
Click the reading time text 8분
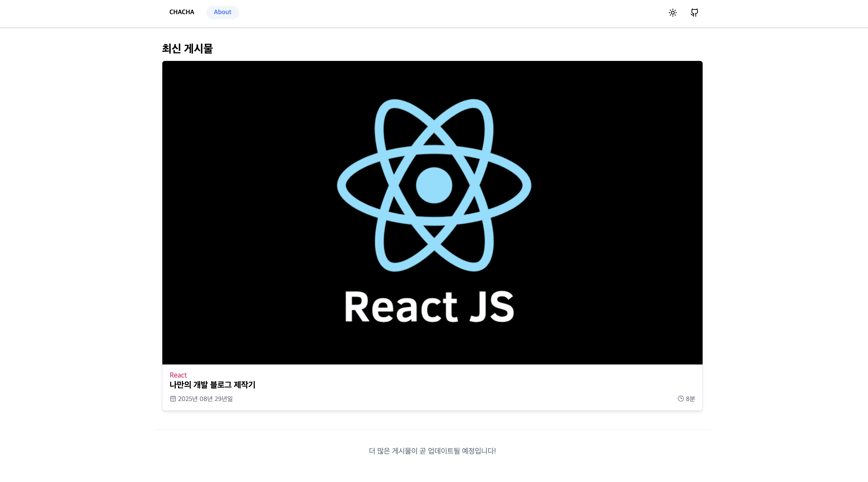click(x=690, y=399)
